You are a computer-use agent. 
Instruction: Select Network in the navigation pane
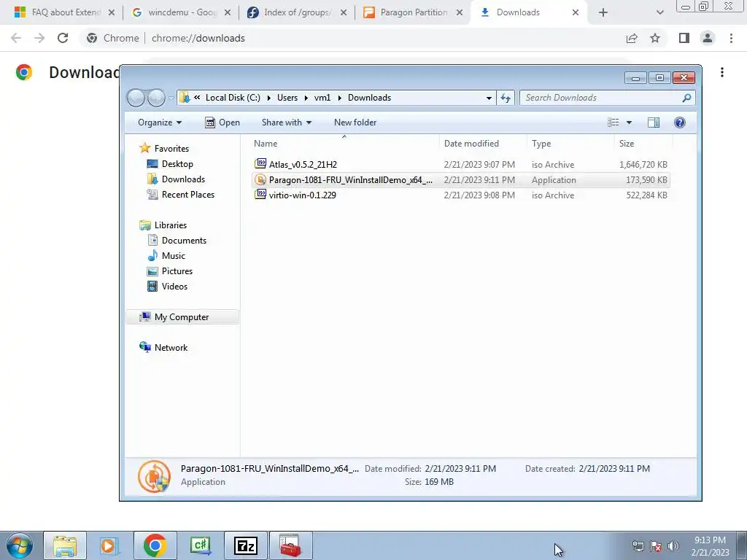point(163,348)
